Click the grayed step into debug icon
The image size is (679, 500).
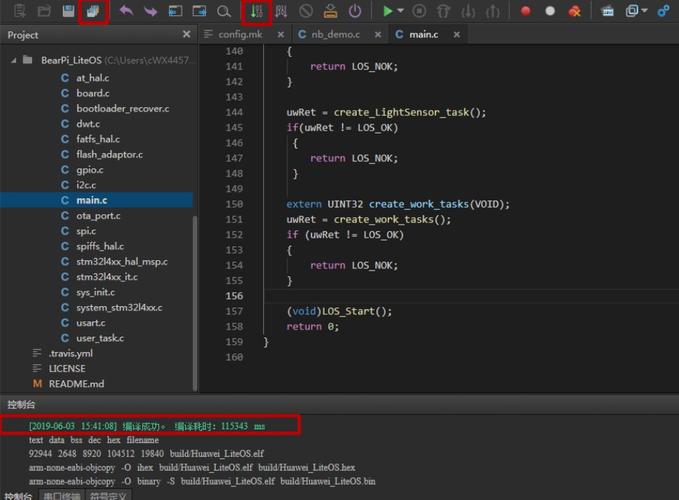click(x=468, y=11)
